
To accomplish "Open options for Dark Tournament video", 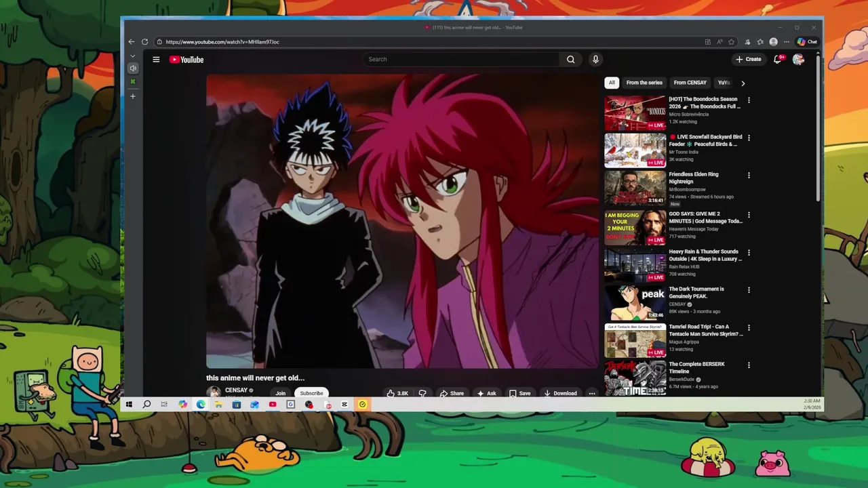I will (x=749, y=290).
